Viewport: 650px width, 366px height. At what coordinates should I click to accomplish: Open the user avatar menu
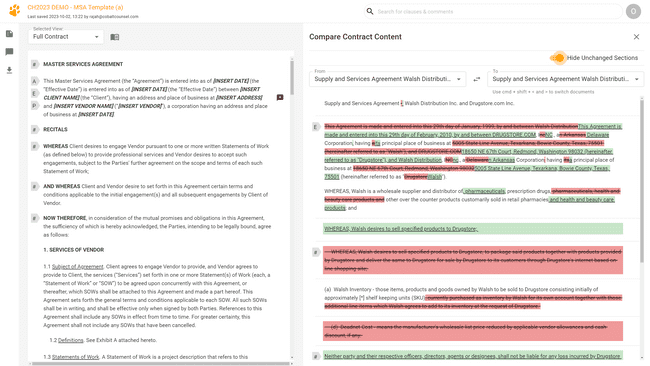coord(633,11)
